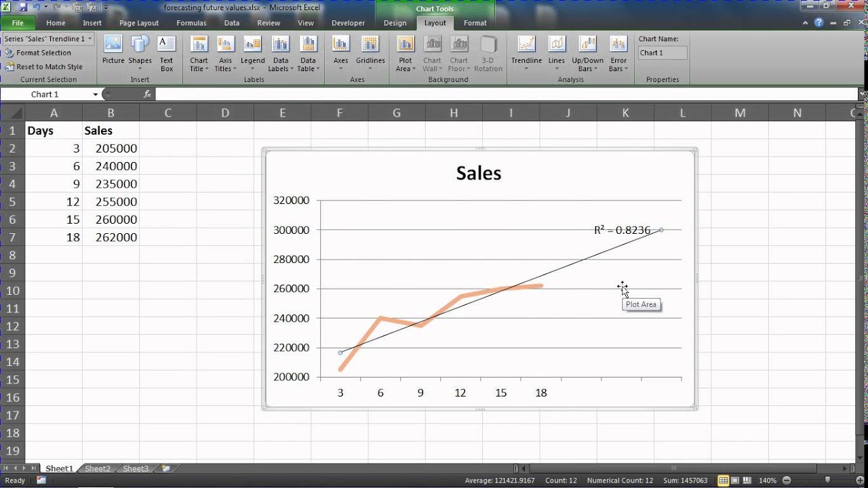
Task: Open Plot Area options
Action: (x=405, y=54)
